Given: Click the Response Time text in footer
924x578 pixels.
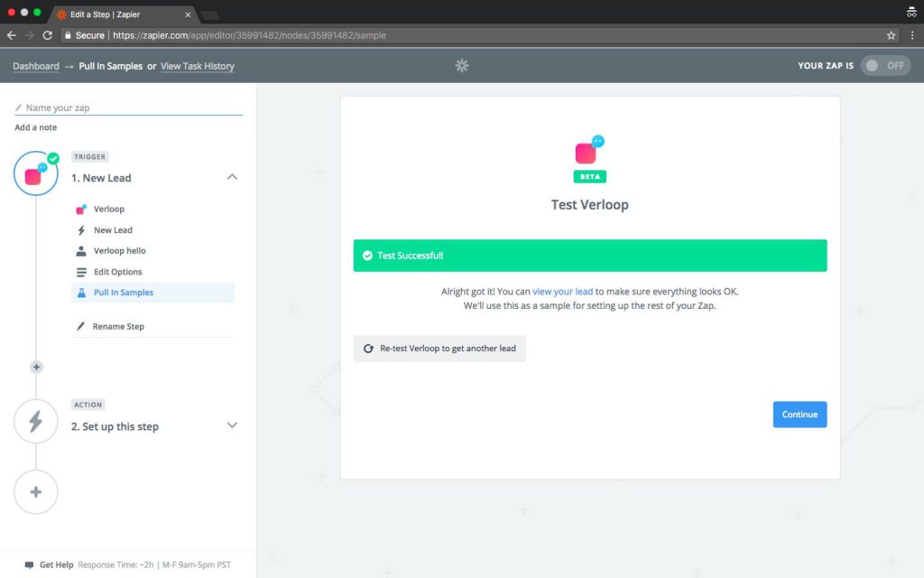Looking at the screenshot, I should [154, 565].
